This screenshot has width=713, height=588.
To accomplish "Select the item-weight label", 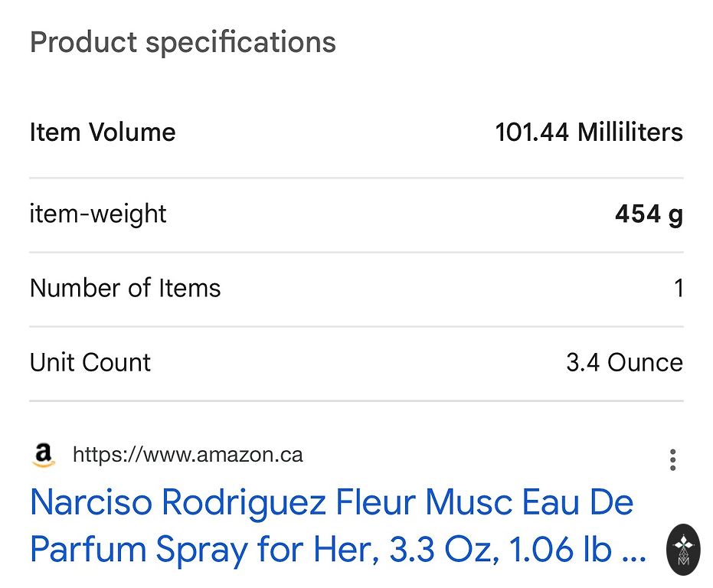I will 98,214.
